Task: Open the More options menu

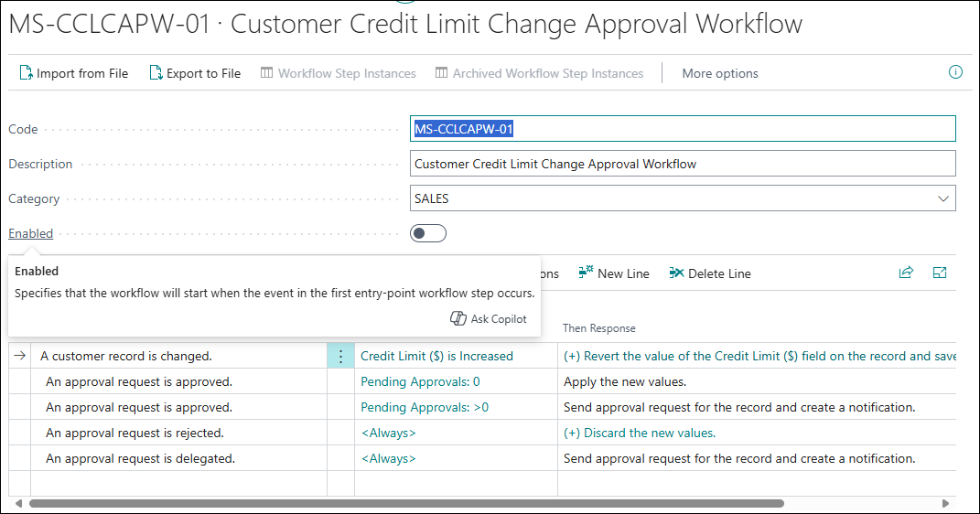Action: coord(720,73)
